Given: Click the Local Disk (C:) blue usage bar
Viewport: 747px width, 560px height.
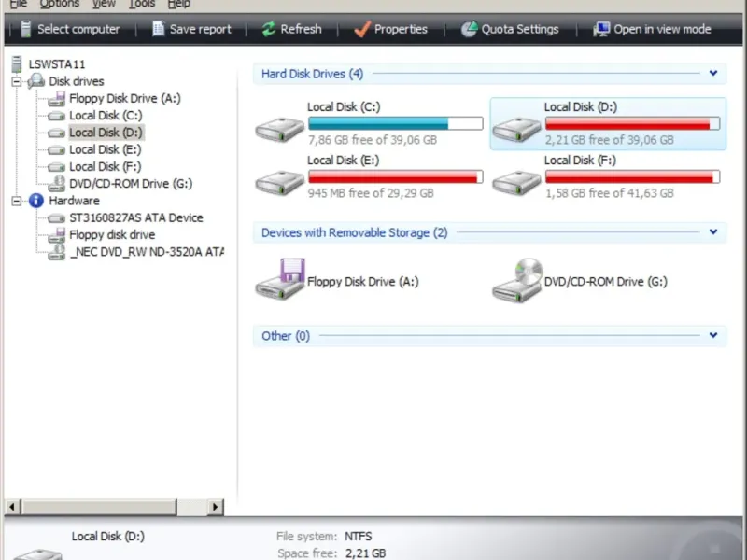Looking at the screenshot, I should [395, 123].
